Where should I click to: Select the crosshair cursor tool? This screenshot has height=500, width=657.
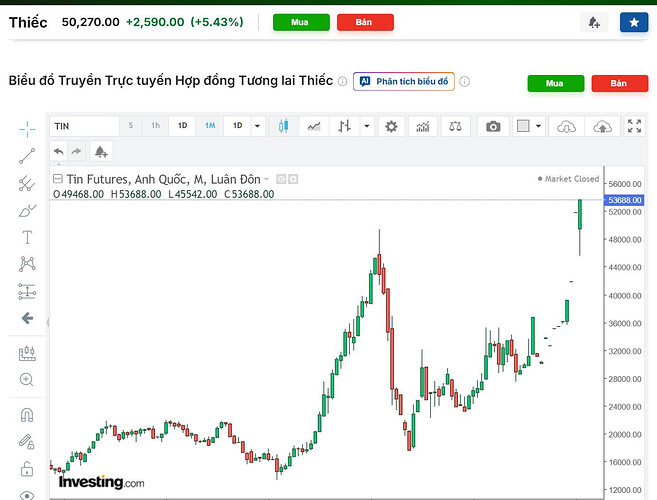pyautogui.click(x=27, y=129)
